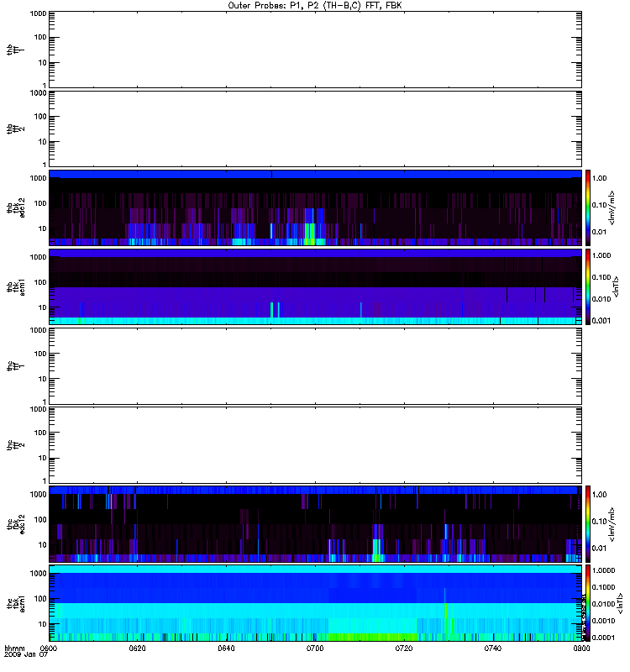Click the 100 tick label of thc edc12 panel
The image size is (630, 672).
(40, 520)
